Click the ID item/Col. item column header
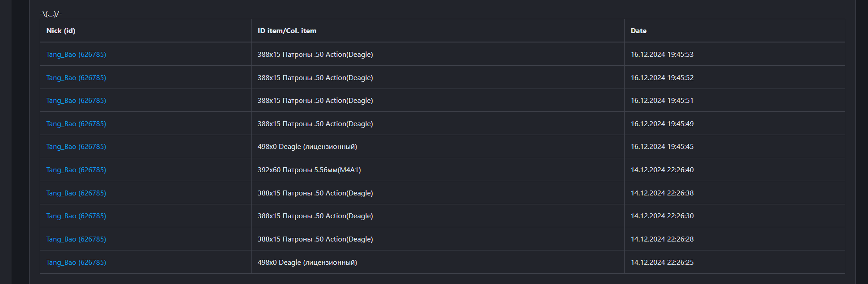 click(x=287, y=31)
